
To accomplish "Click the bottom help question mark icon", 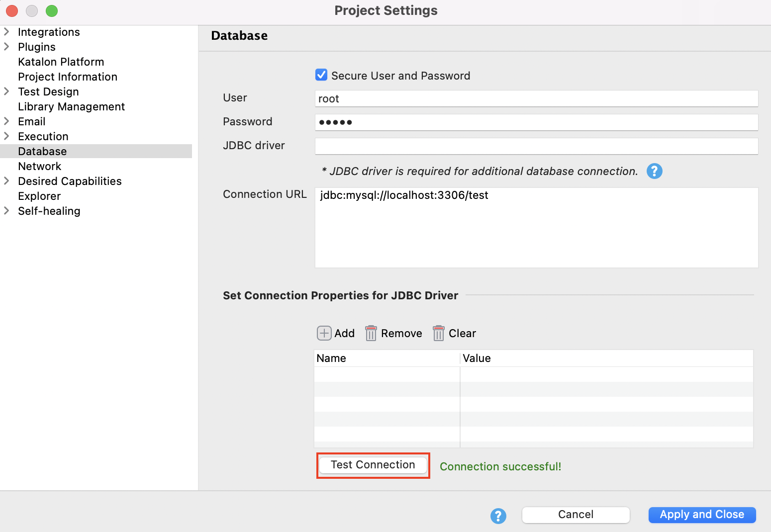I will point(498,516).
